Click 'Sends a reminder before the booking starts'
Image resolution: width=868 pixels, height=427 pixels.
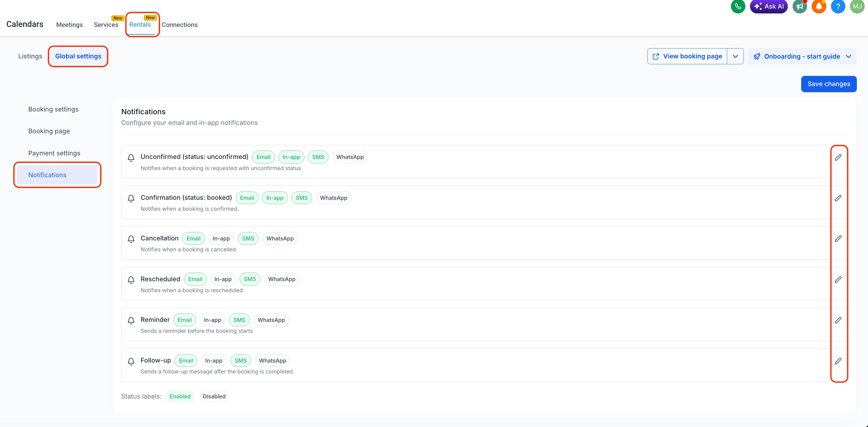[x=196, y=331]
